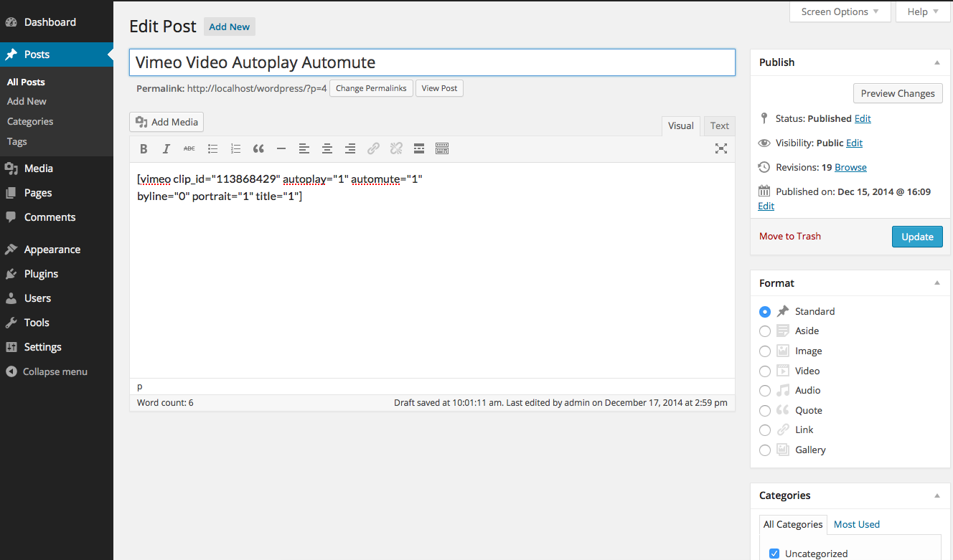This screenshot has height=560, width=953.
Task: Edit the post Visibility
Action: click(854, 143)
